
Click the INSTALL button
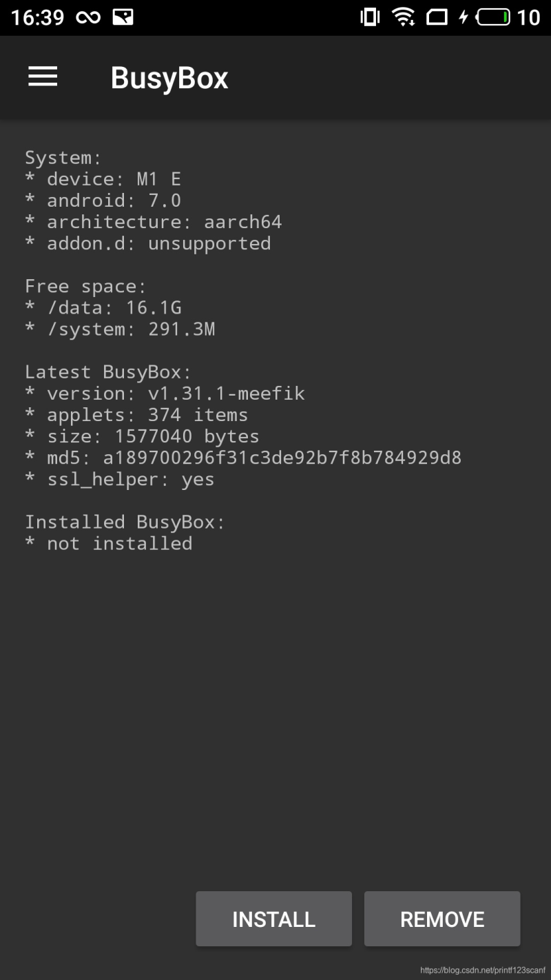pos(273,919)
